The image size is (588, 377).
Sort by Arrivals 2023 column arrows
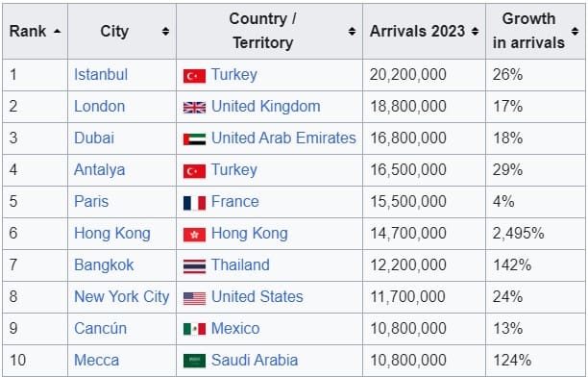(x=476, y=32)
